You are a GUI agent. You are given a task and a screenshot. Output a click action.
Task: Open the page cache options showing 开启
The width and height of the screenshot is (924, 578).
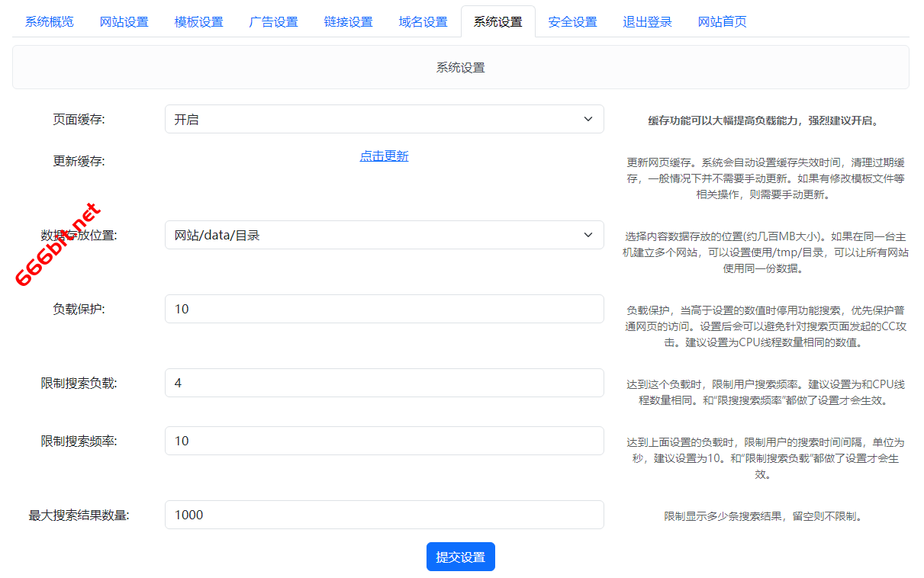coord(384,119)
